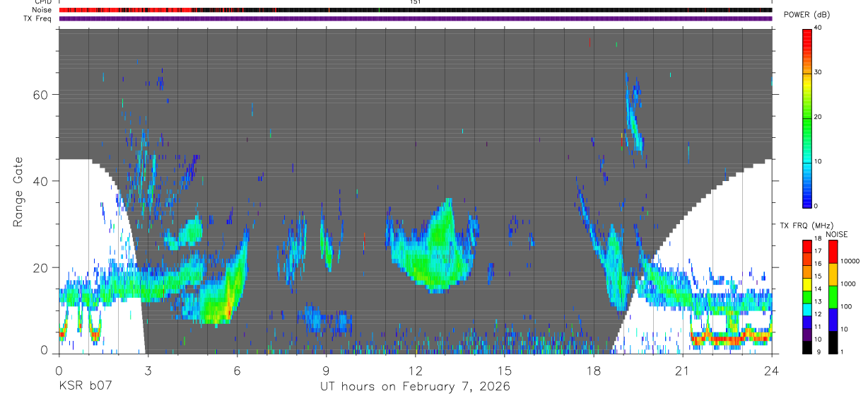Click the "1000" tick on NOISE legend

click(848, 284)
